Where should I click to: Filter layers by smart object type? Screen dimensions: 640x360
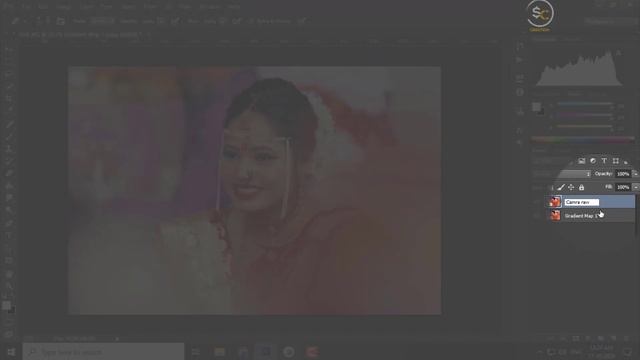[x=626, y=162]
